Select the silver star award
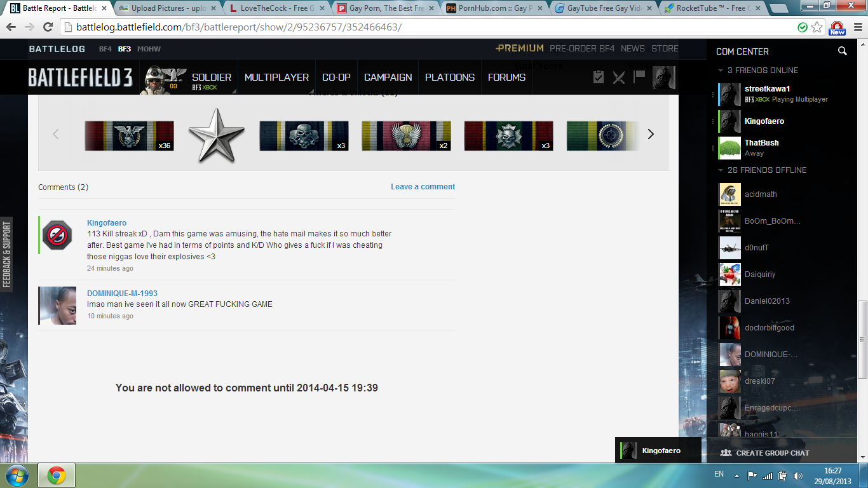This screenshot has width=868, height=488. click(216, 135)
